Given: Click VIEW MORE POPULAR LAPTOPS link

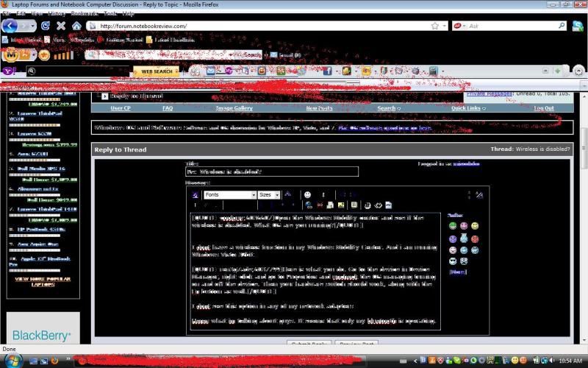Looking at the screenshot, I should point(43,282).
